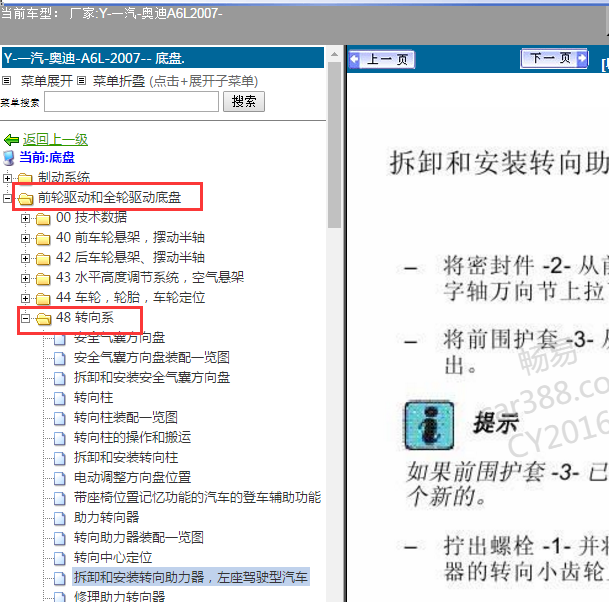Expand the 00 技术数据 node
This screenshot has width=609, height=602.
pos(25,219)
